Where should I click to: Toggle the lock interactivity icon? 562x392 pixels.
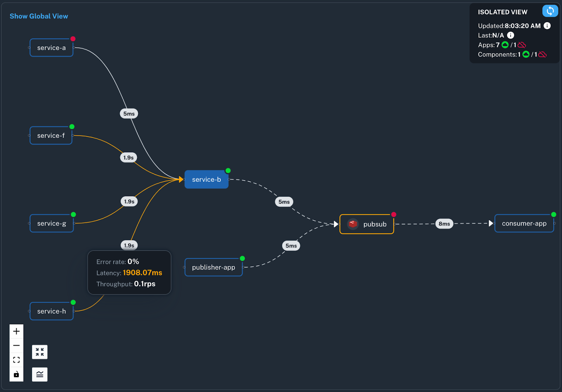pos(17,374)
